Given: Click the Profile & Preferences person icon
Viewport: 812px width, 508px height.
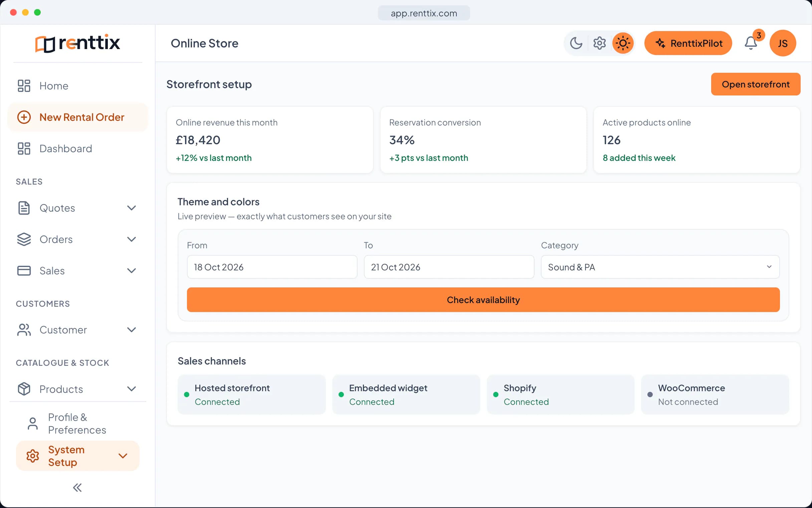Looking at the screenshot, I should click(x=33, y=424).
